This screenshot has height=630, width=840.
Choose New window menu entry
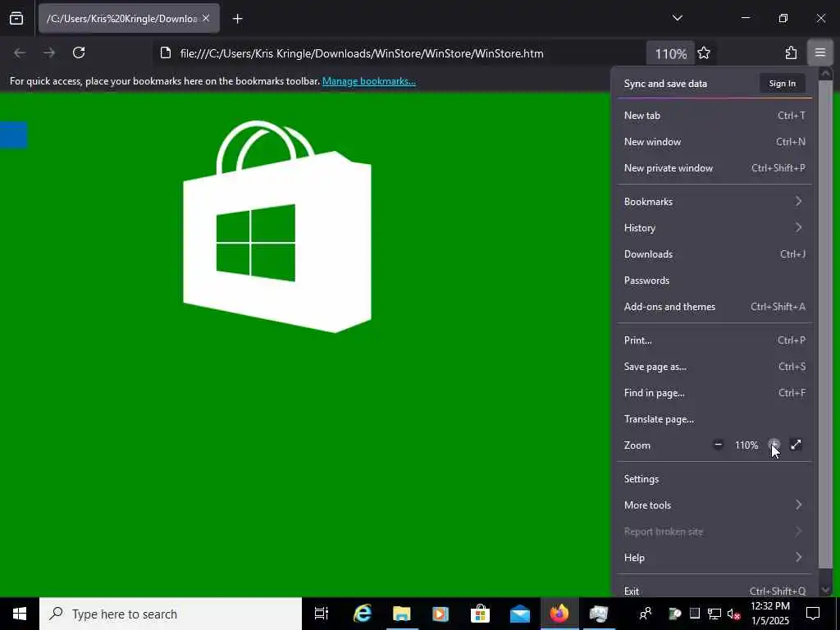pos(714,142)
